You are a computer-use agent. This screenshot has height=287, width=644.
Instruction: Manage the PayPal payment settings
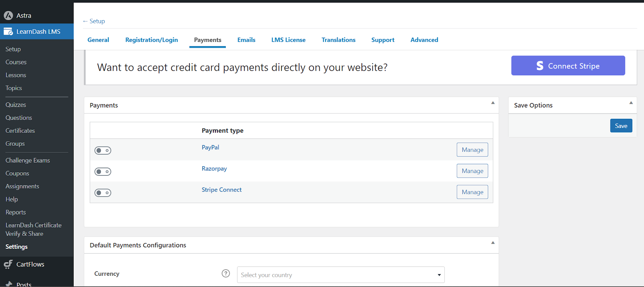(x=472, y=150)
